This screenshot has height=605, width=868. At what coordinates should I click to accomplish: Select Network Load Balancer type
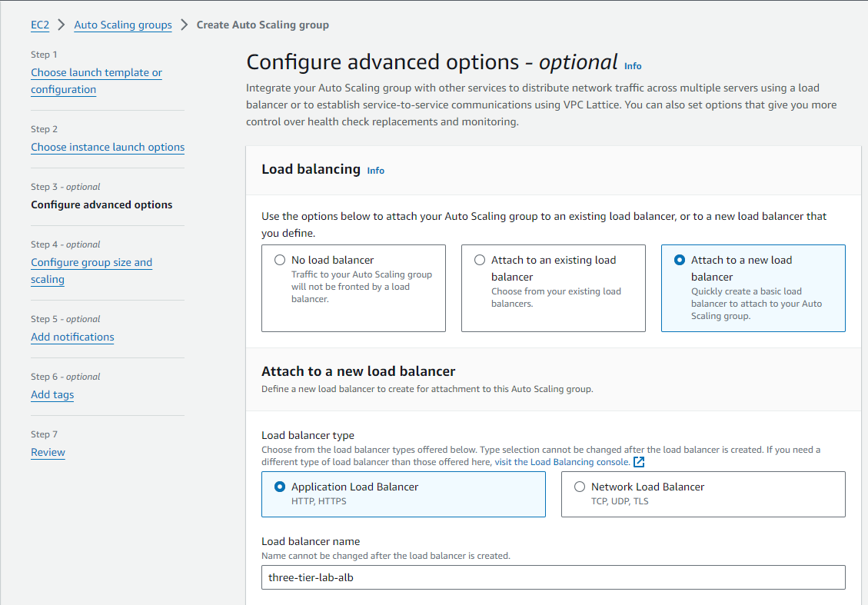coord(580,487)
